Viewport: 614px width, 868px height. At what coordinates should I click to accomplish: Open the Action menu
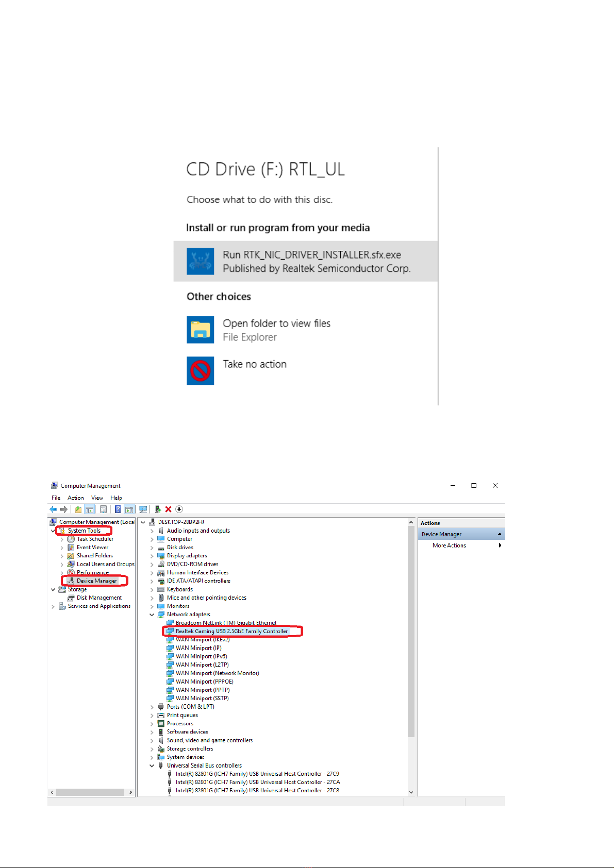pyautogui.click(x=76, y=498)
